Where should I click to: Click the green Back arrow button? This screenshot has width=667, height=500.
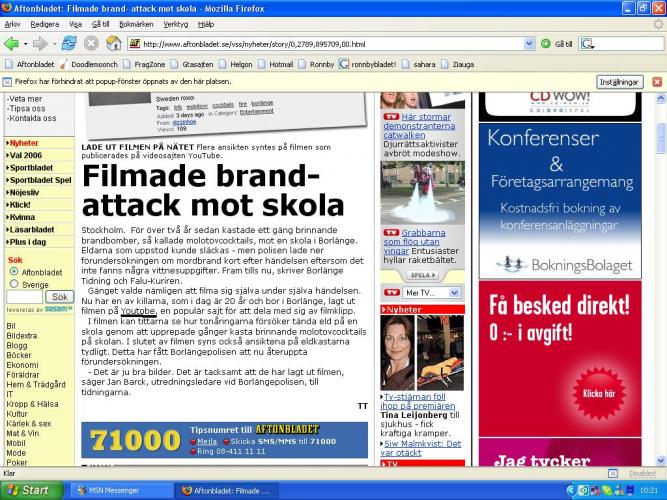pyautogui.click(x=11, y=44)
